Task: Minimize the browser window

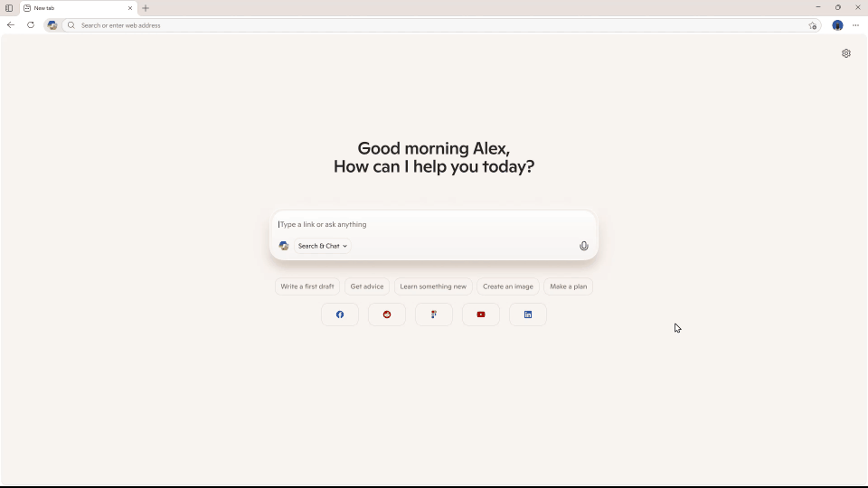Action: pyautogui.click(x=818, y=7)
